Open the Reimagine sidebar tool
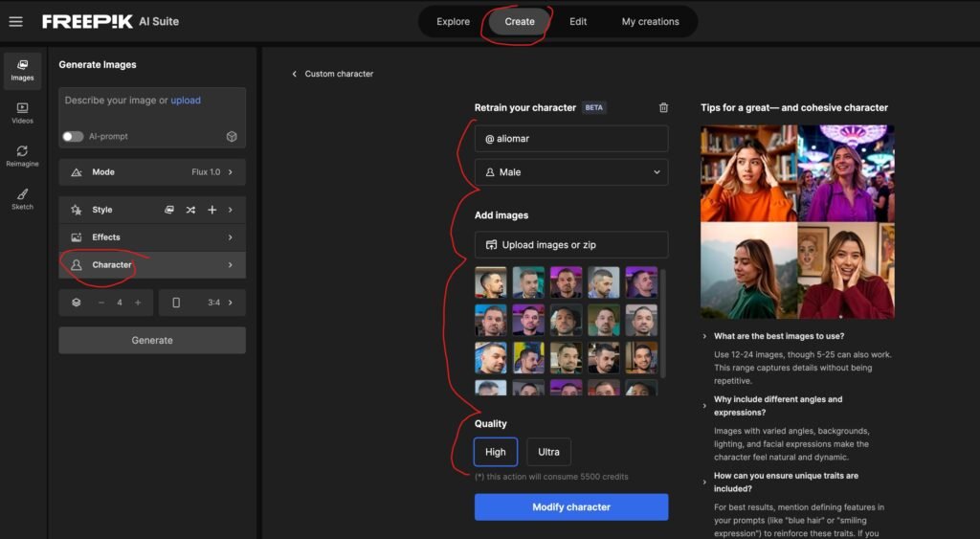 pyautogui.click(x=23, y=156)
